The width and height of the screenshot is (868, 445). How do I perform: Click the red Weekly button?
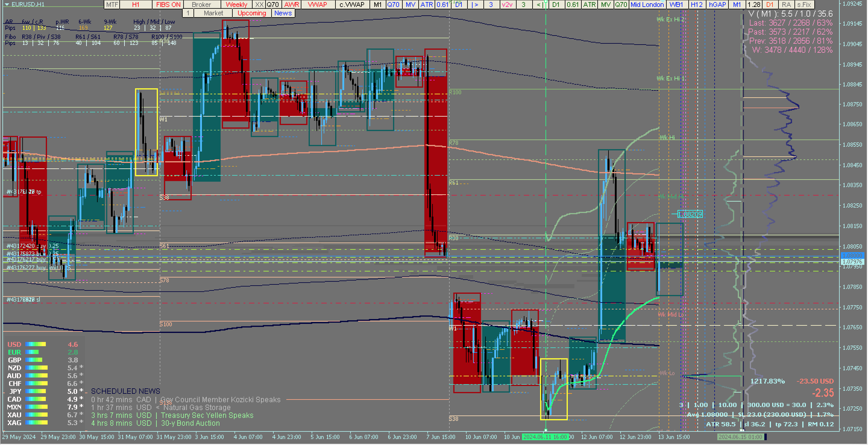coord(236,5)
